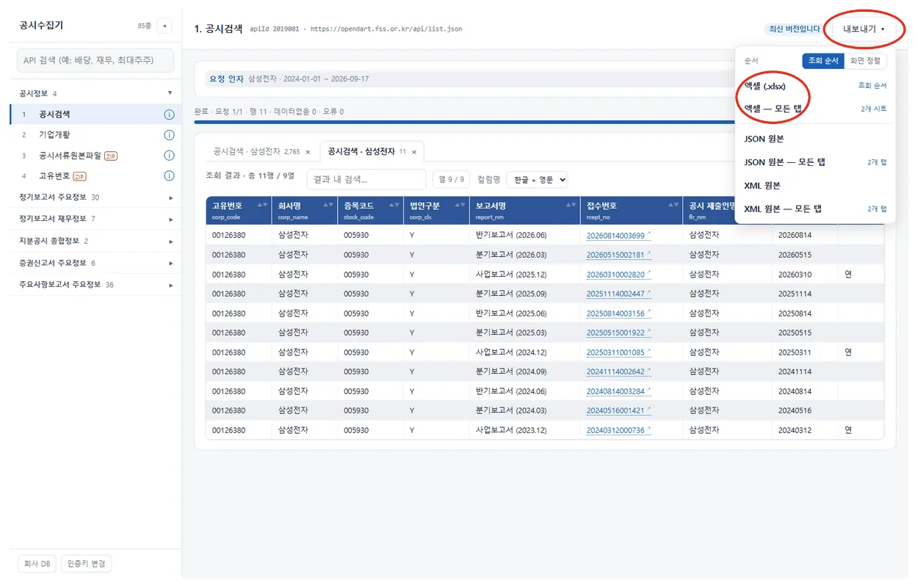Sort by the 고유번호 column arrows
Image resolution: width=918 pixels, height=588 pixels.
(262, 206)
